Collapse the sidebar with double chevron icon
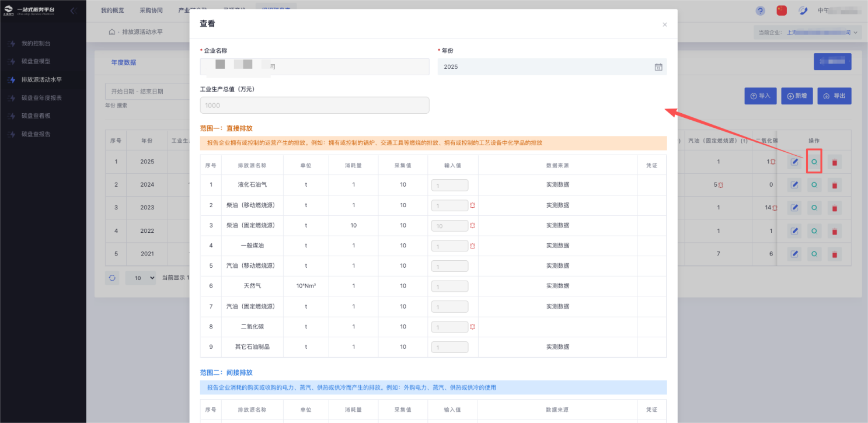The height and width of the screenshot is (423, 868). coord(74,11)
